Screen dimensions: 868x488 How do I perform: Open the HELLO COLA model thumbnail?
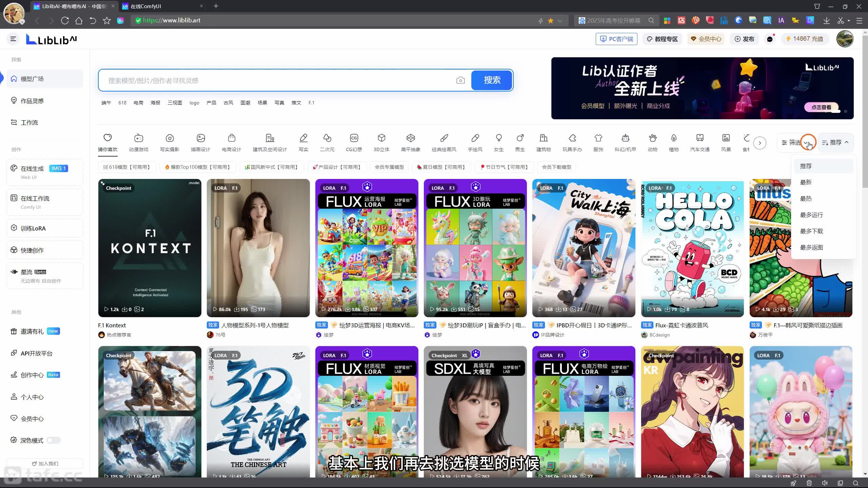pos(692,248)
